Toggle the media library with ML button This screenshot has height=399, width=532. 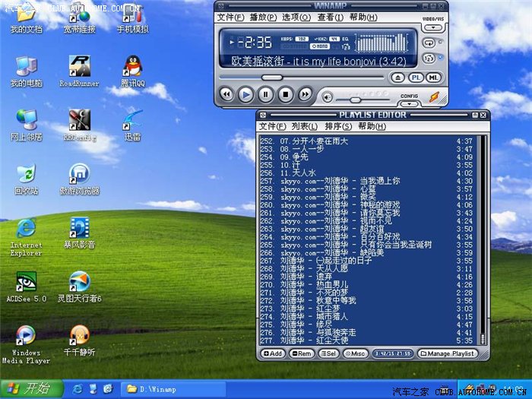tap(432, 78)
